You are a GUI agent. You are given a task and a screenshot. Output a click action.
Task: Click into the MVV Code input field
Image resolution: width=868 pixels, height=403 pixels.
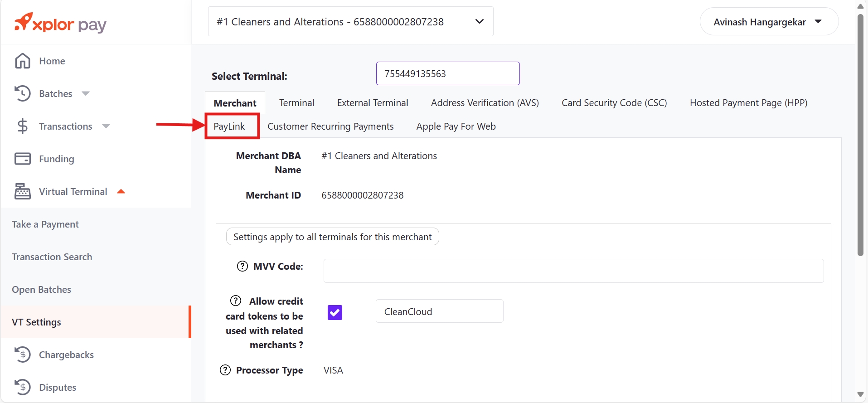tap(573, 271)
